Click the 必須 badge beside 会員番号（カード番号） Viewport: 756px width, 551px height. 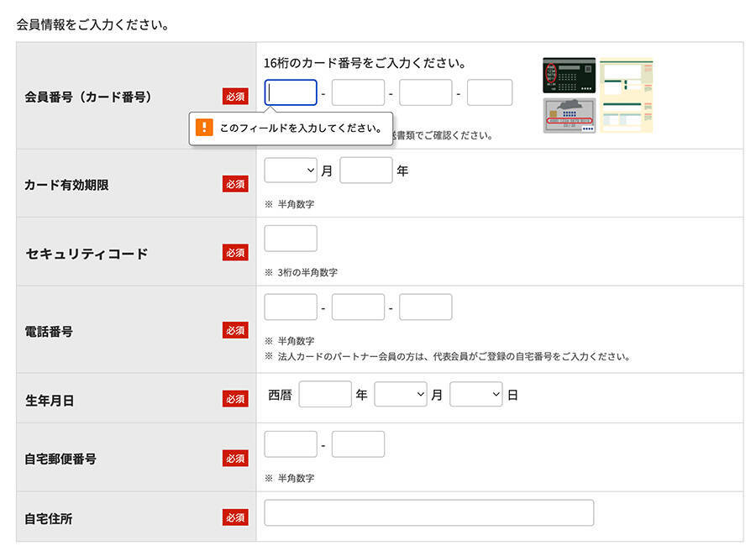pos(234,96)
